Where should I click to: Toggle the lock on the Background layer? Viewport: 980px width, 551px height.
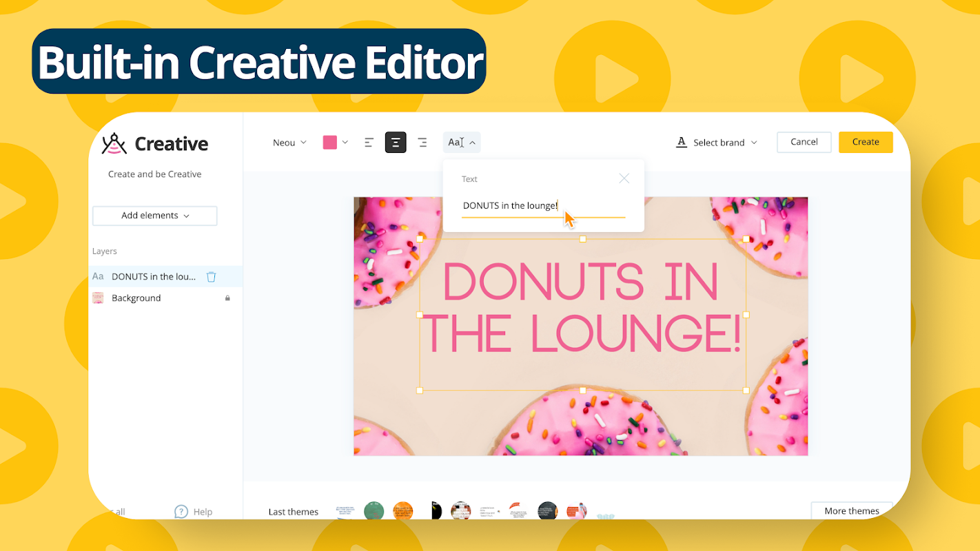227,298
